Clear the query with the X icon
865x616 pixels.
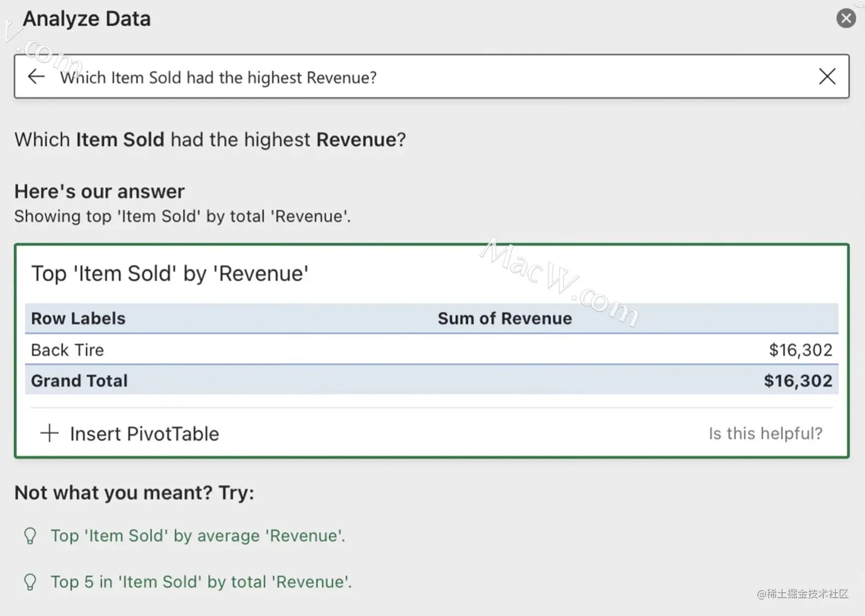click(x=827, y=77)
